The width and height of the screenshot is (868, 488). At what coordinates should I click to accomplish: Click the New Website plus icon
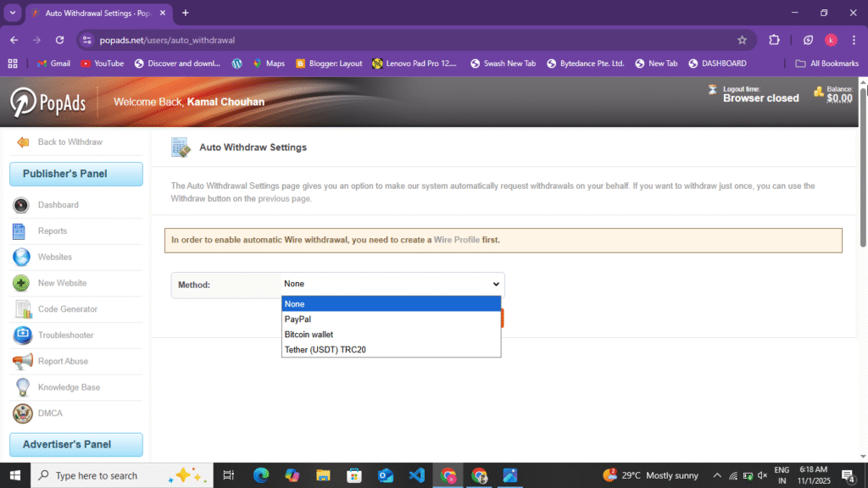pyautogui.click(x=20, y=283)
